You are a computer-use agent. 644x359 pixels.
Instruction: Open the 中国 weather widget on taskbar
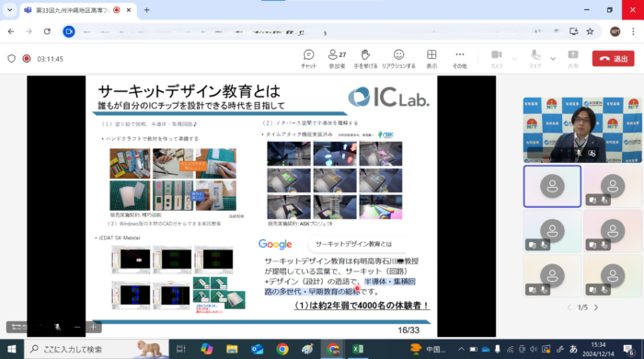(x=429, y=349)
